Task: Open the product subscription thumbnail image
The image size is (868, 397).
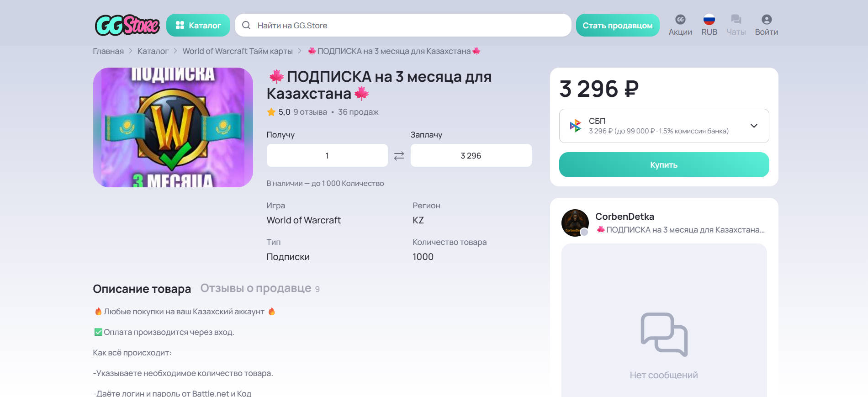Action: (173, 127)
